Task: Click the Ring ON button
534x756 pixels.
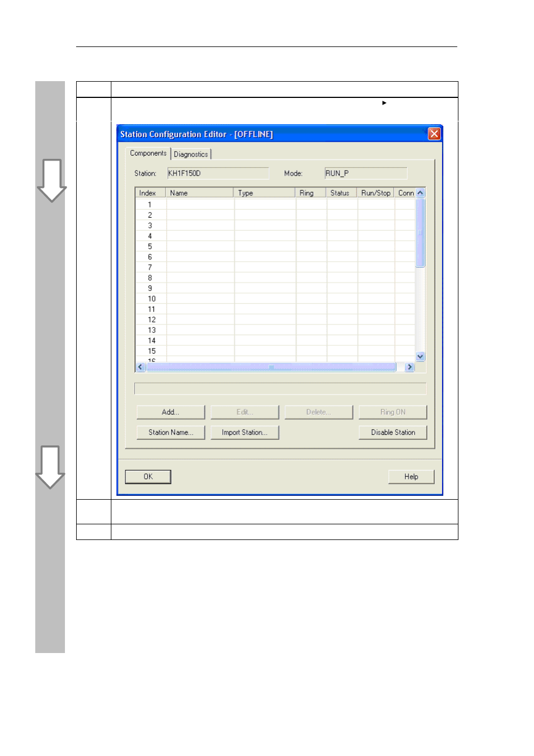Action: point(393,412)
